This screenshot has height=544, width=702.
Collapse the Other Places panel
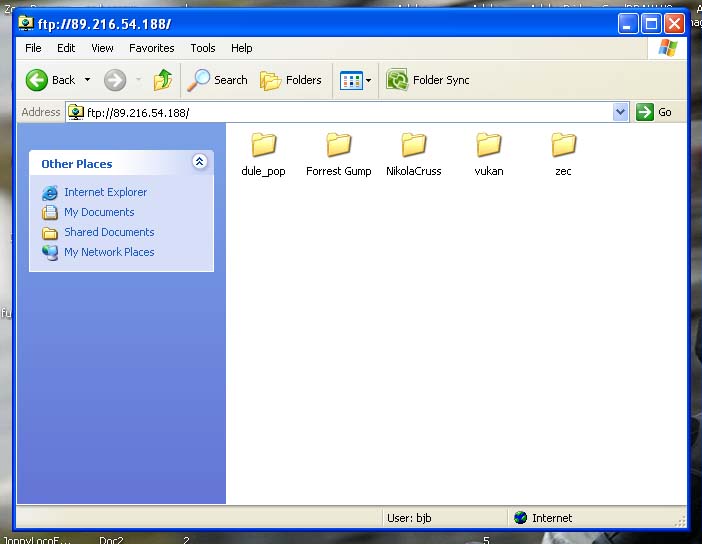pos(200,161)
